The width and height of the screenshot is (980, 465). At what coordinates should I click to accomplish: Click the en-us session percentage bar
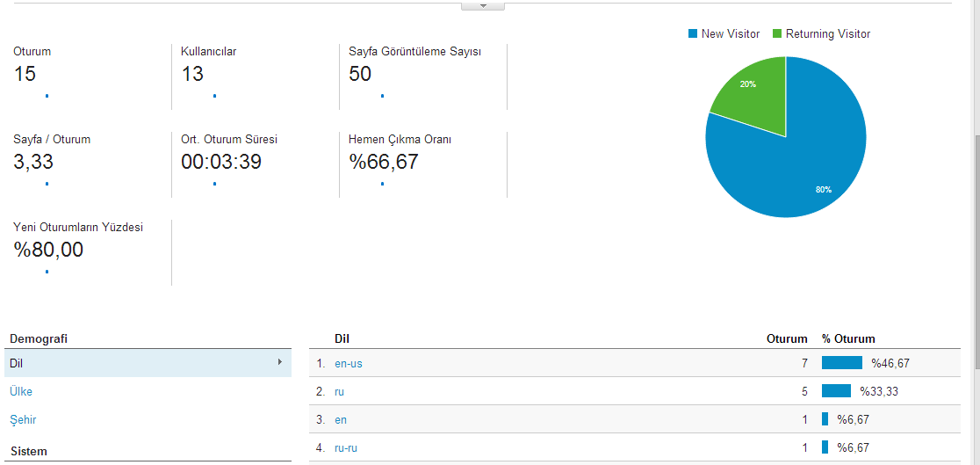click(x=842, y=363)
